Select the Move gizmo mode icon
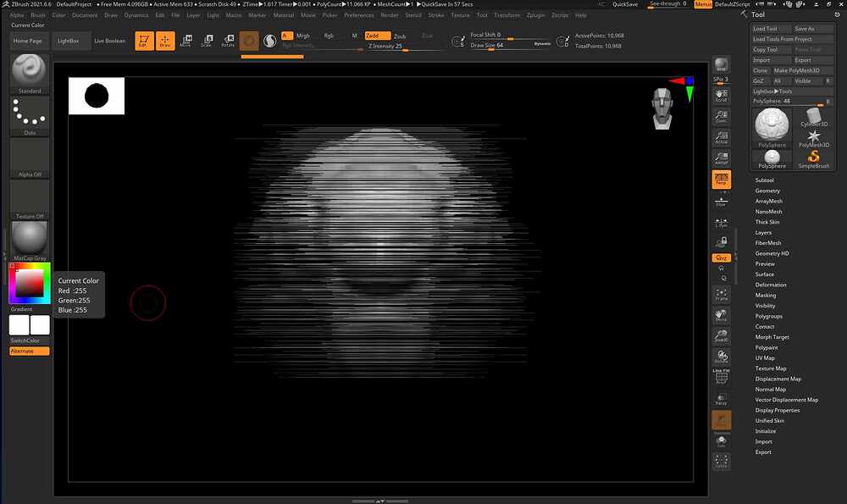Screen dimensions: 847x504 coord(185,41)
